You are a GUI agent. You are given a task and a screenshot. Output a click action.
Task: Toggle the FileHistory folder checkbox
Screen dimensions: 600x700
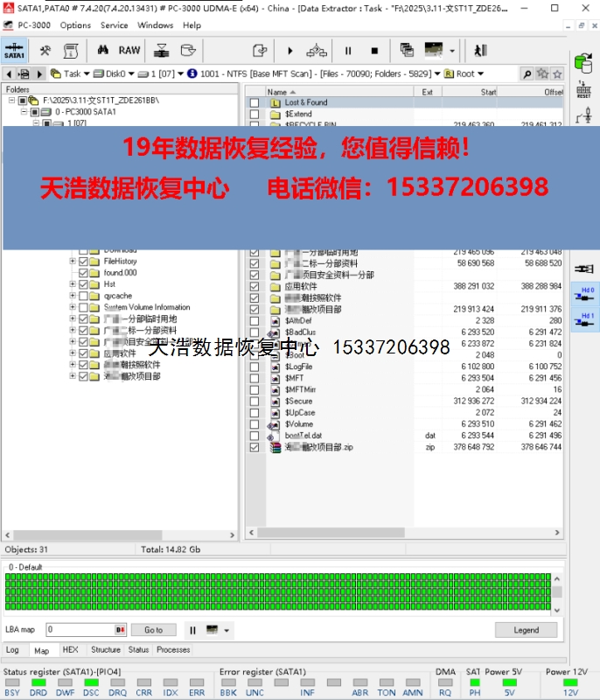coord(84,261)
